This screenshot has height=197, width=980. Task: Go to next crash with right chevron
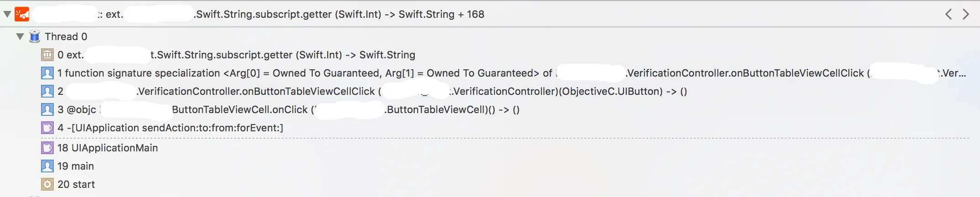pos(965,14)
